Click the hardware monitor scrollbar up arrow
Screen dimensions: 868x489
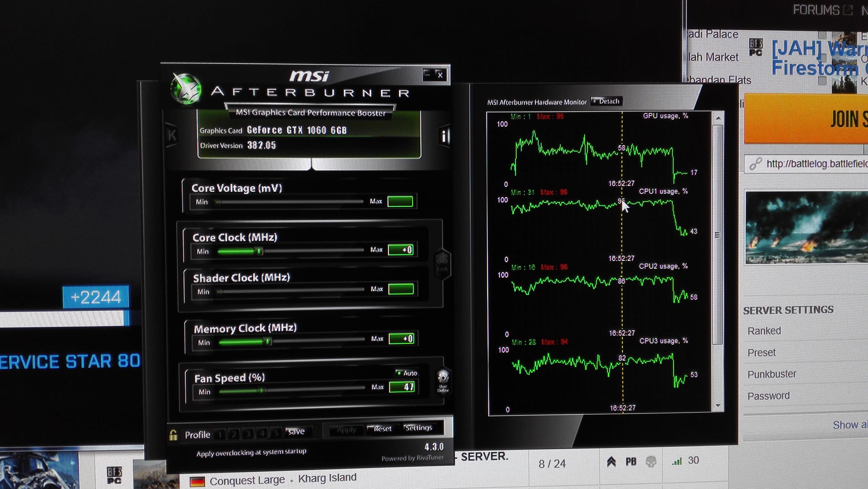(x=718, y=118)
